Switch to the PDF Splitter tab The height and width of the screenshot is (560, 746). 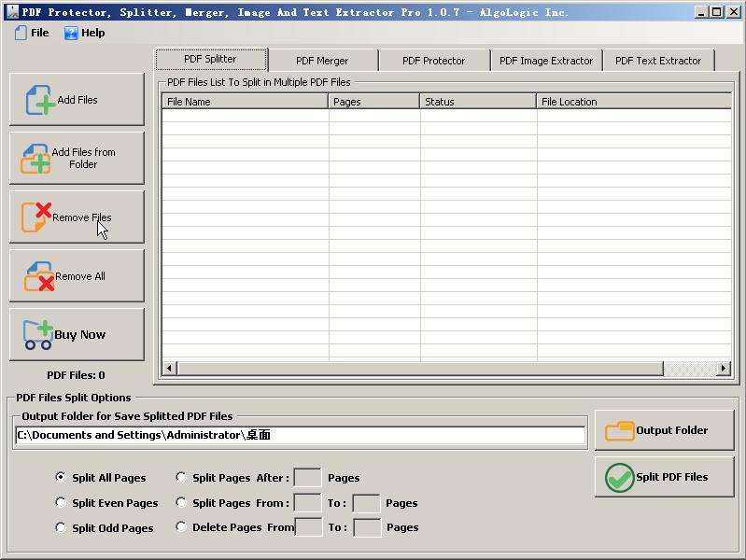point(211,59)
